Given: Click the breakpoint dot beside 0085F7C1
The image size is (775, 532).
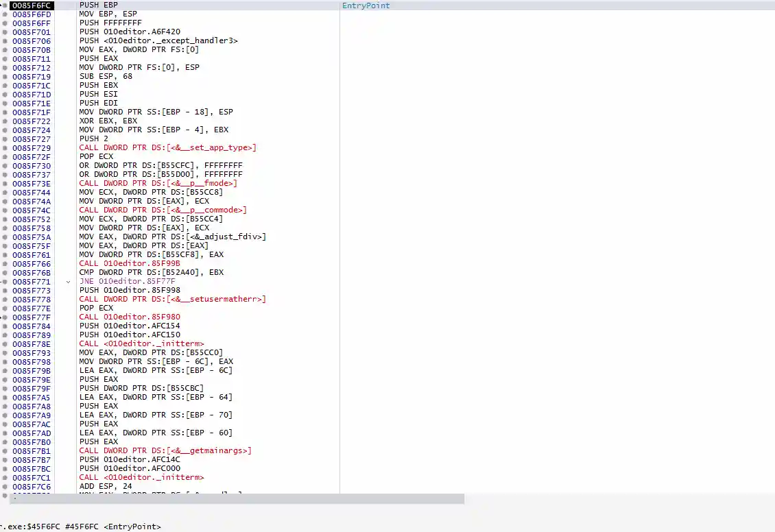Looking at the screenshot, I should [x=6, y=478].
